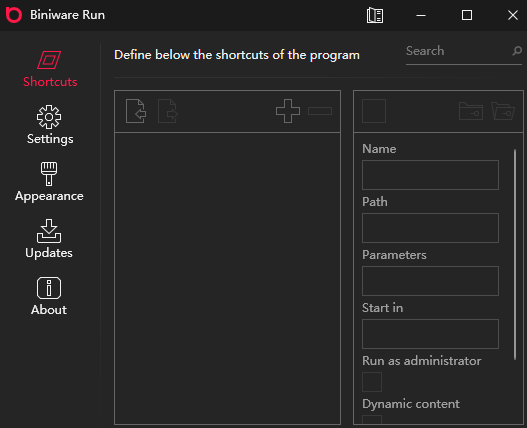Click the properties panel vertical scrollbar

point(515,255)
